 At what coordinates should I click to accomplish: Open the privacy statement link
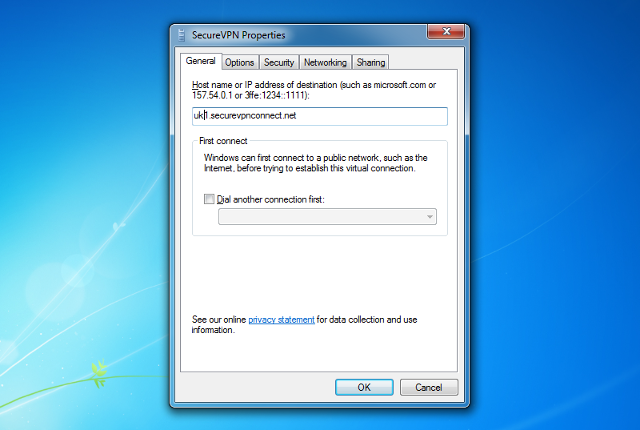[x=281, y=320]
